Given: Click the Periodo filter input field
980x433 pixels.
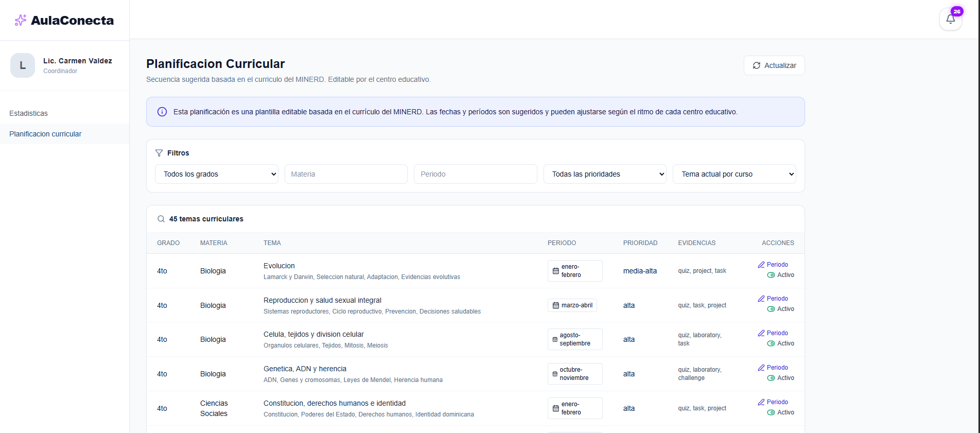Looking at the screenshot, I should click(x=476, y=174).
